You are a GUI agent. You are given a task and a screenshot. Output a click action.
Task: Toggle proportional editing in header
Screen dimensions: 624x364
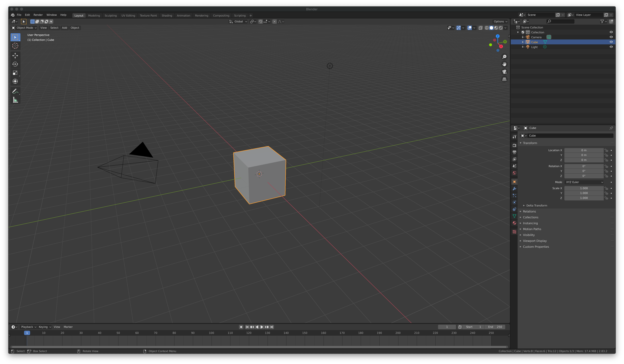coord(274,22)
